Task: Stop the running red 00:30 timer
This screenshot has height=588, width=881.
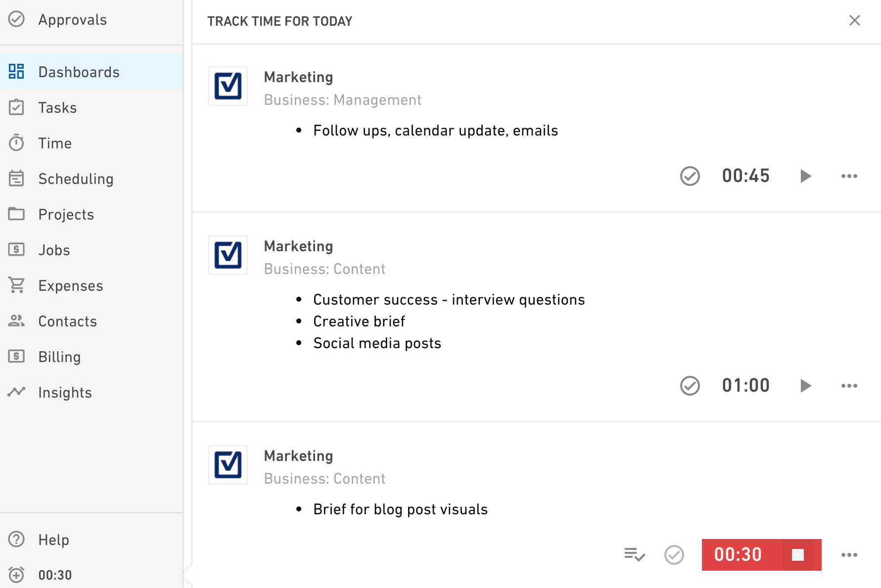Action: point(798,555)
